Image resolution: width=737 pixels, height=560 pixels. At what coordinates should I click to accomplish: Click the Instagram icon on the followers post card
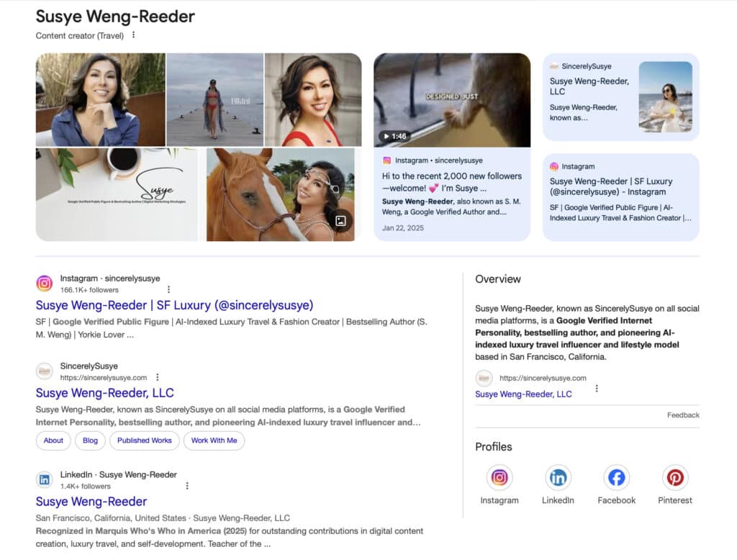coord(385,161)
